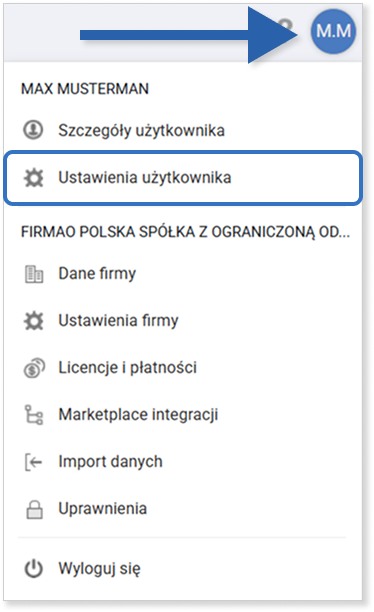Click the gear icon beside Ustawienia użytkownika
This screenshot has height=612, width=374.
click(34, 178)
